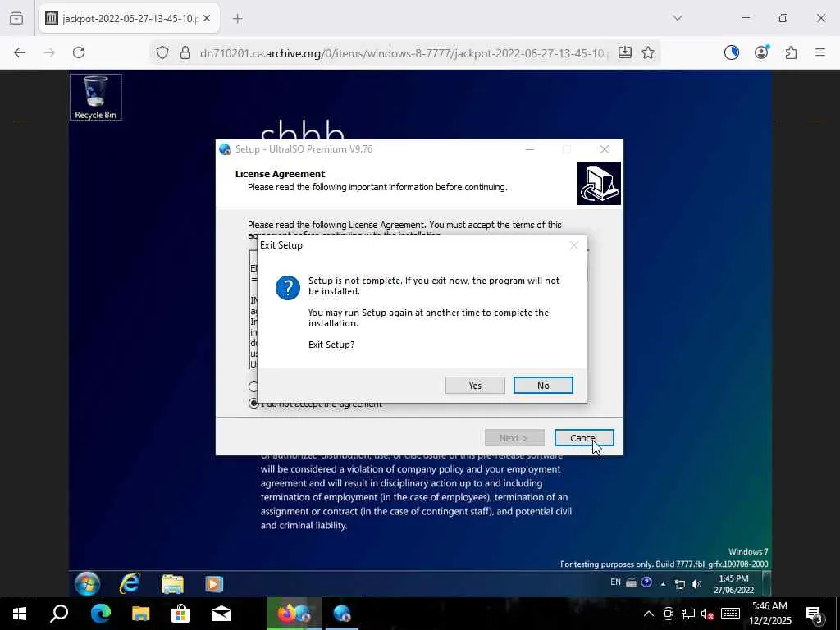Screen dimensions: 840x630
Task: Click the EN language indicator
Action: pyautogui.click(x=615, y=582)
